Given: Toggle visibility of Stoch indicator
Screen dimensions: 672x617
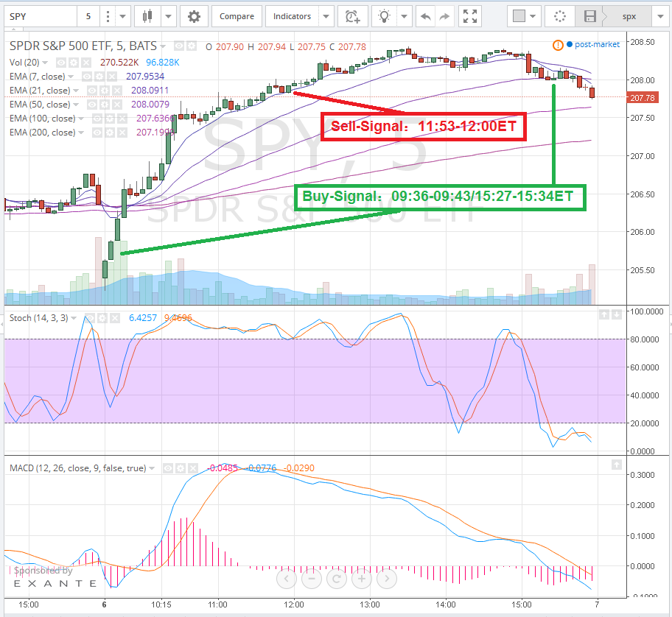Looking at the screenshot, I should tap(90, 318).
